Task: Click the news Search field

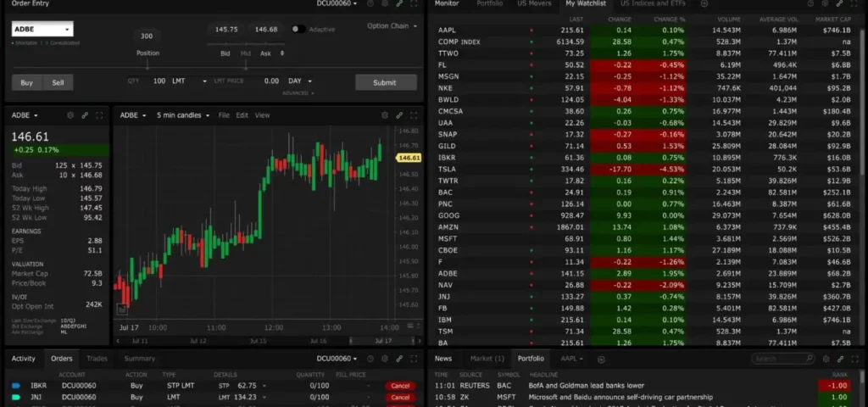Action: (780, 359)
